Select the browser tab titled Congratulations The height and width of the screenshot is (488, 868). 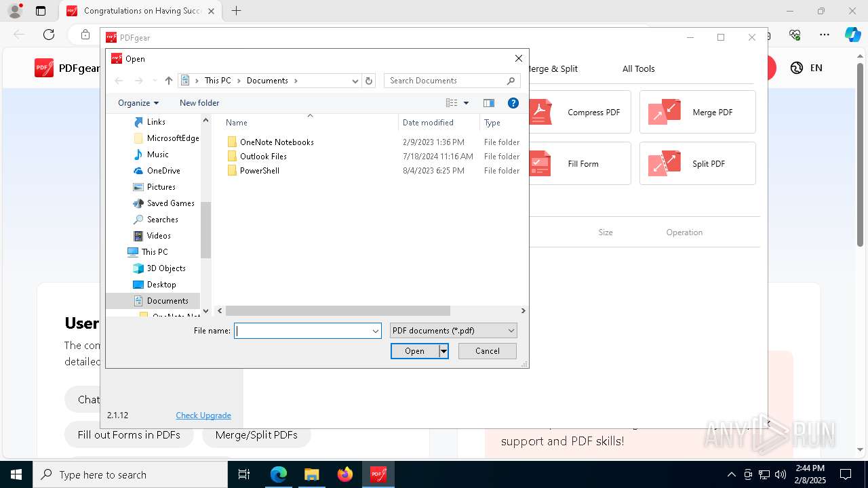(x=142, y=11)
